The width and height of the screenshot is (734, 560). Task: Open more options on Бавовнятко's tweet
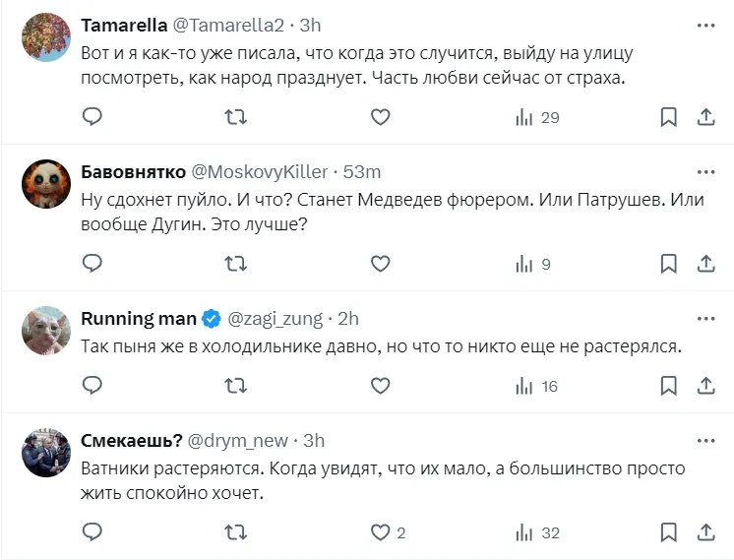point(705,171)
